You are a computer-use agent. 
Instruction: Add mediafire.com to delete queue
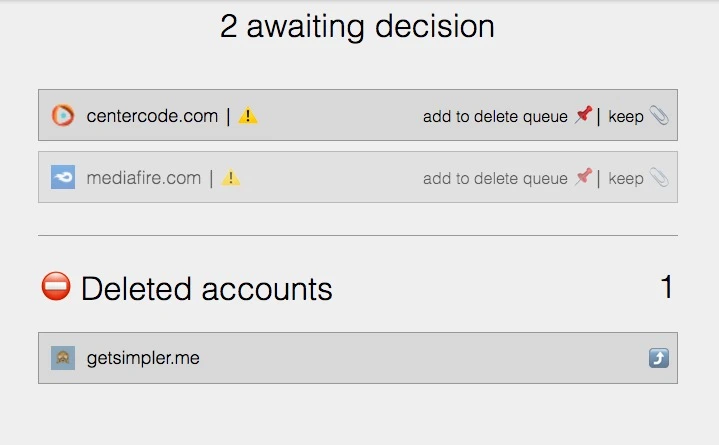[495, 179]
